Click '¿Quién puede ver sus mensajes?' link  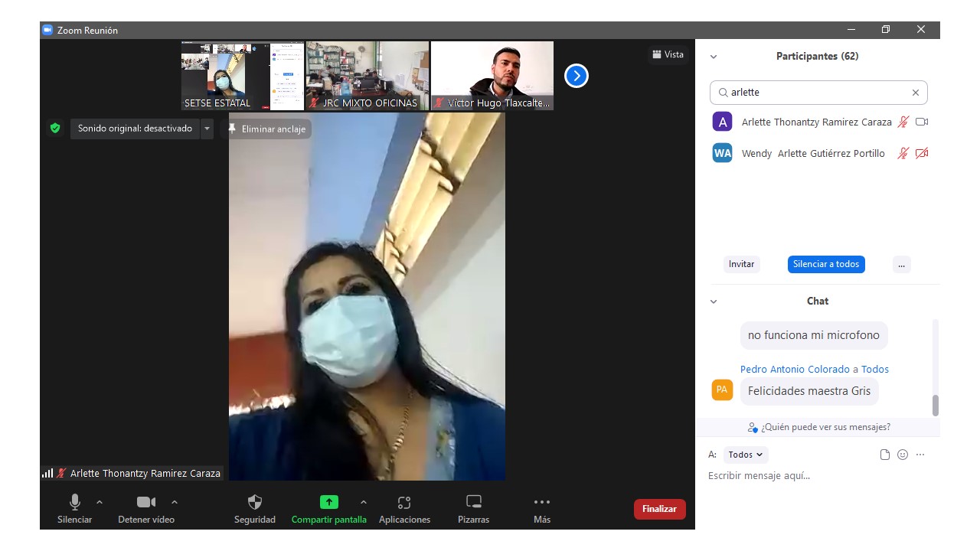pyautogui.click(x=819, y=427)
